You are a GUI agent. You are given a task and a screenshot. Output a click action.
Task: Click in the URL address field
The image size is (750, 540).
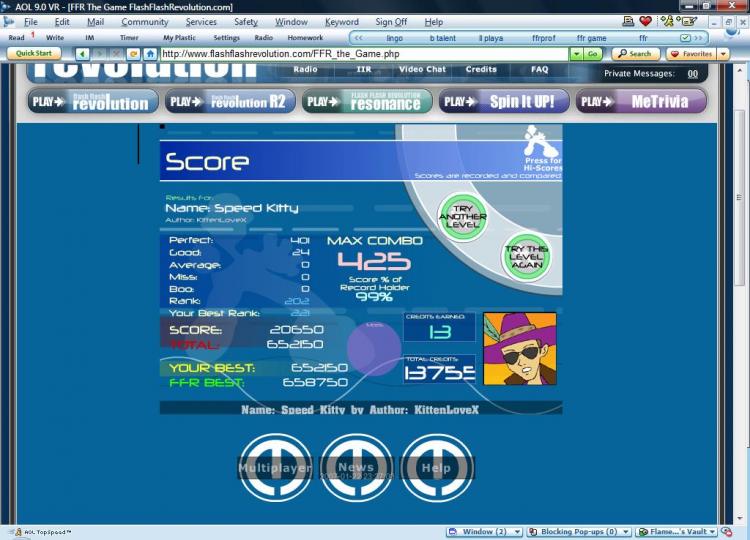[x=364, y=54]
